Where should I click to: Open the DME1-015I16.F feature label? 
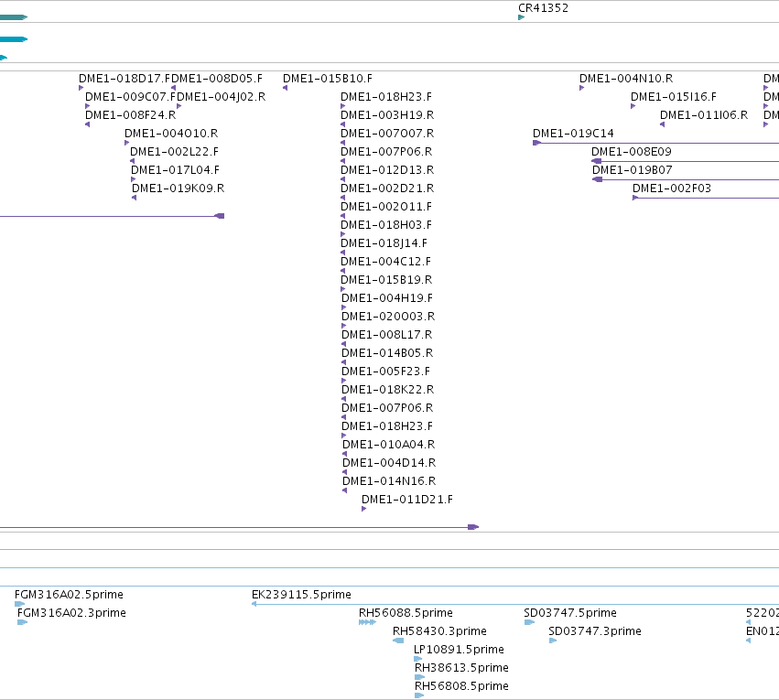click(x=673, y=97)
